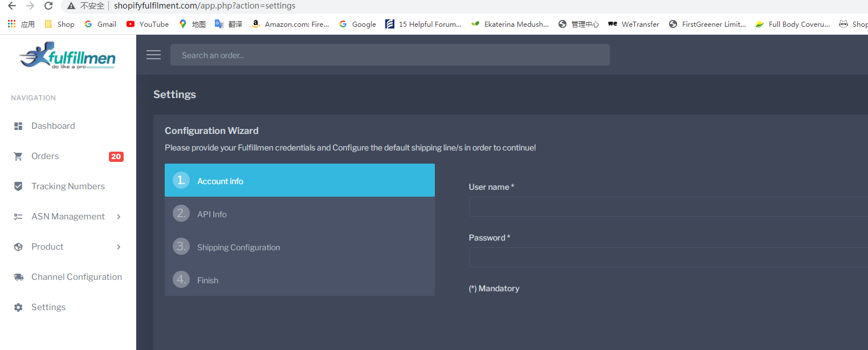Click the Tracking Numbers checkmark icon
The height and width of the screenshot is (350, 868).
pos(18,186)
